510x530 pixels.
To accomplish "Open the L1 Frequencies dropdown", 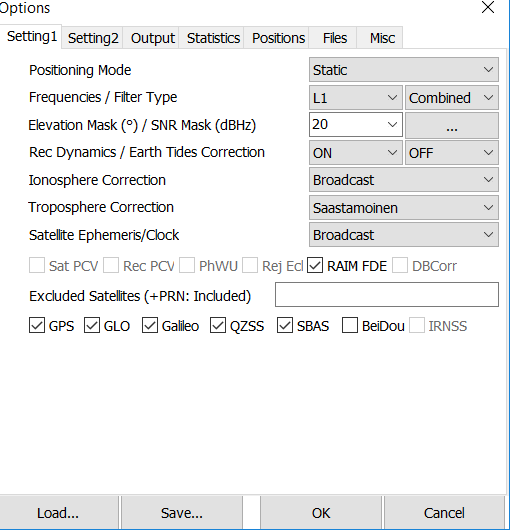I will click(356, 98).
